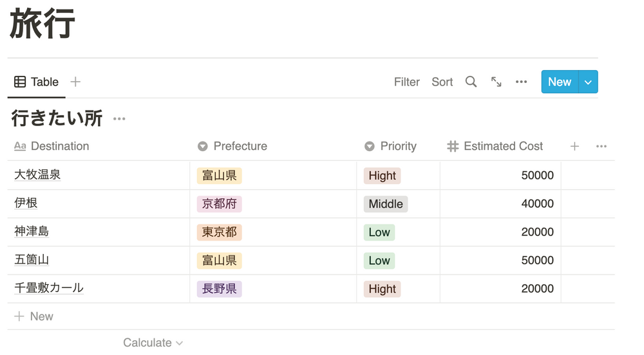Click the search magnifier icon

click(471, 82)
